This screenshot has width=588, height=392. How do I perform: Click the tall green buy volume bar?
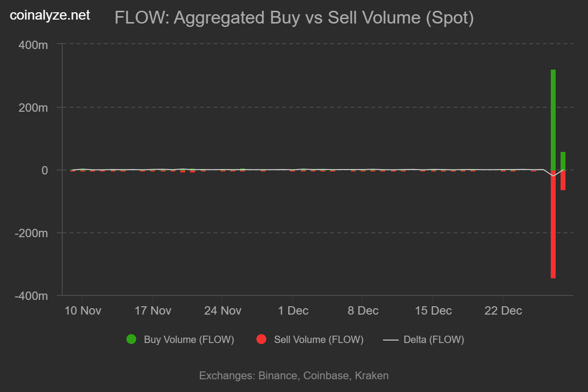point(553,120)
